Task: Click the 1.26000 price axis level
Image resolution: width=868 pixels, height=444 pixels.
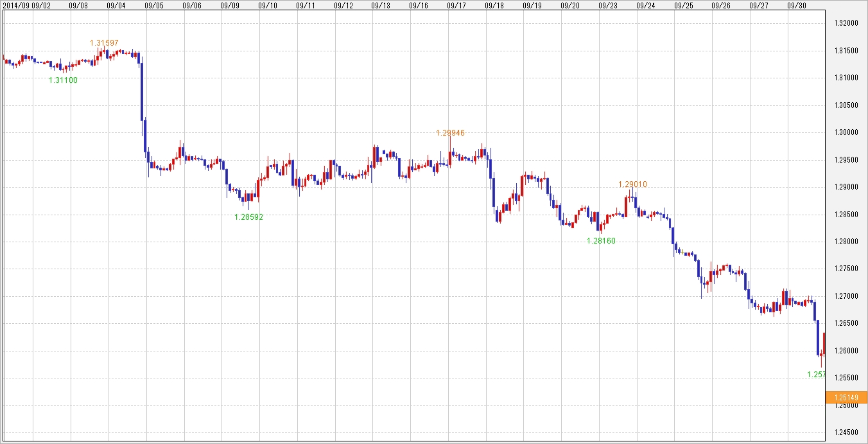Action: 845,351
